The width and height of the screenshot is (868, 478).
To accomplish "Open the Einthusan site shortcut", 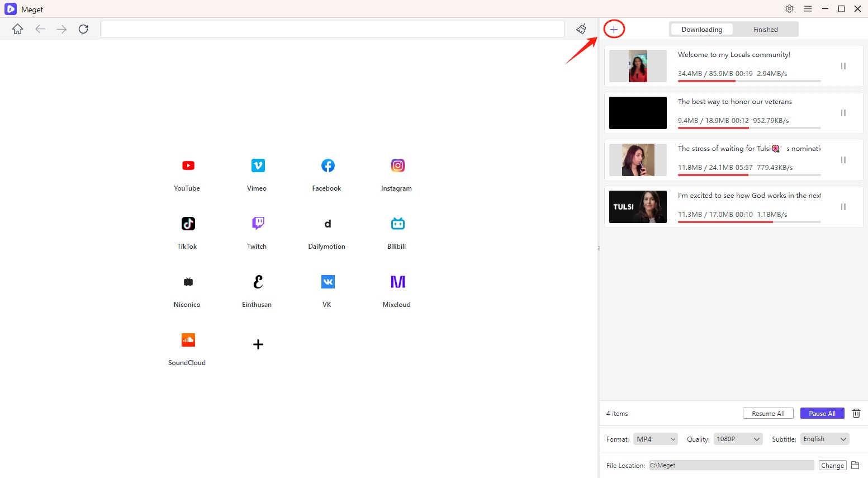I will pyautogui.click(x=258, y=282).
